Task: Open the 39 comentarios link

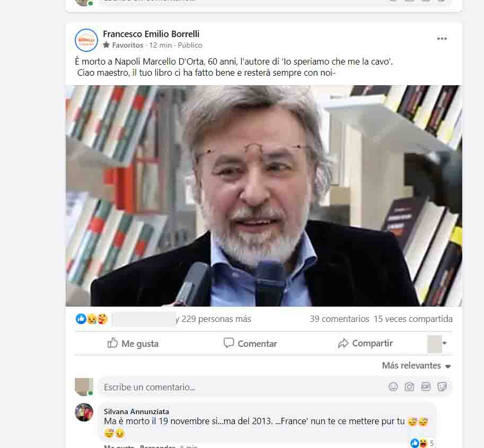Action: [339, 319]
